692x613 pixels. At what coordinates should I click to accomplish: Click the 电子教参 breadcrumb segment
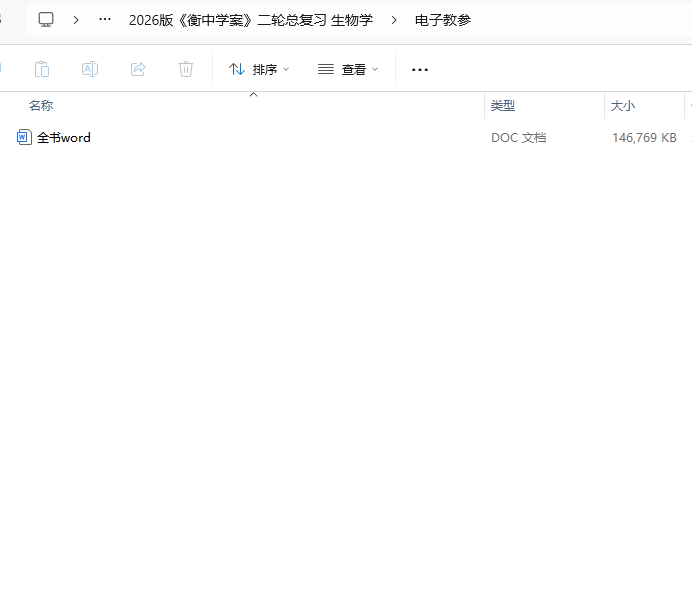[x=442, y=19]
